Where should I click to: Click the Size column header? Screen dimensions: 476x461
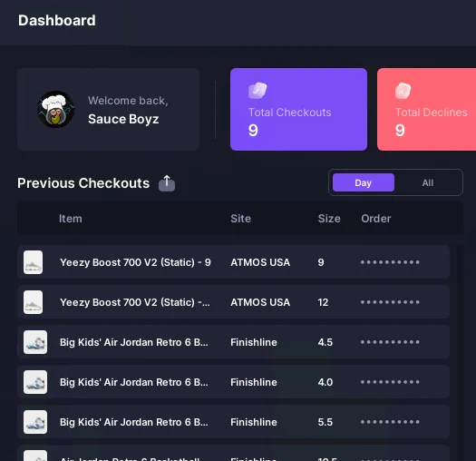(329, 219)
